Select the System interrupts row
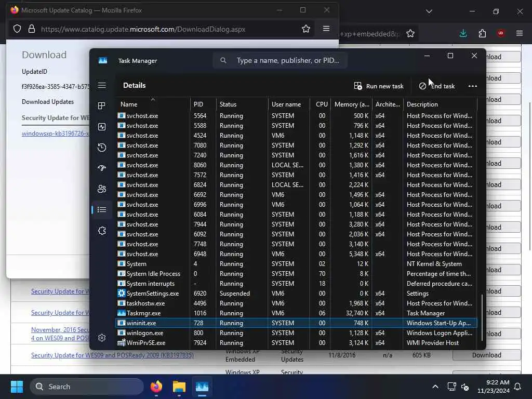The width and height of the screenshot is (532, 399). pos(297,284)
